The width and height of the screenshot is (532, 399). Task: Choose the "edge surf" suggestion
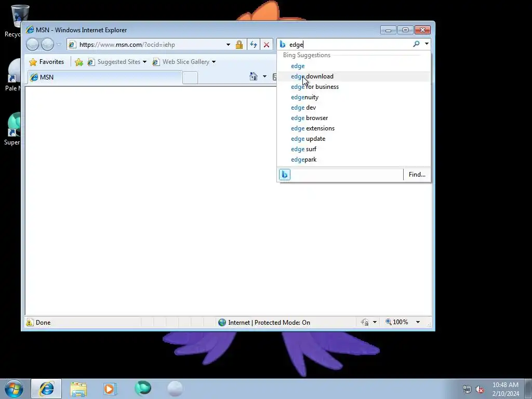354,149
